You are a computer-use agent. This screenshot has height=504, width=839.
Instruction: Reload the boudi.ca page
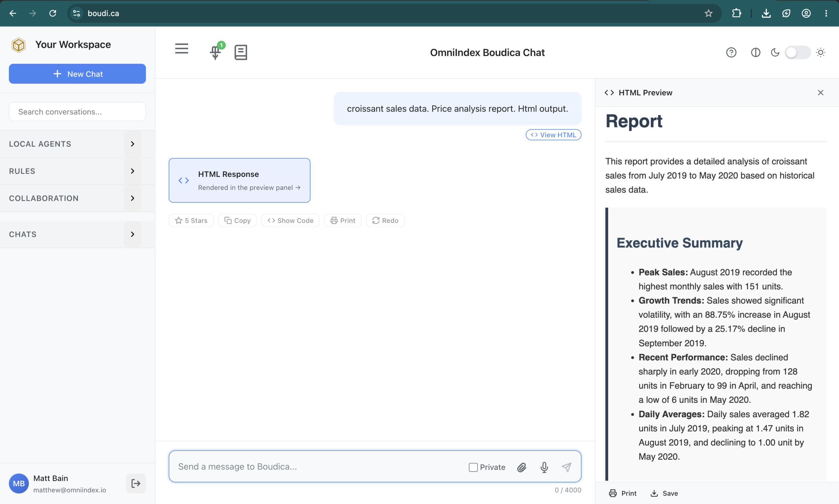[53, 13]
